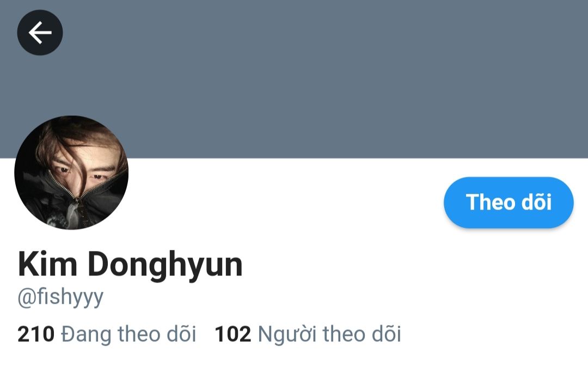
Task: Click the blue Theo dõi button
Action: pyautogui.click(x=508, y=203)
